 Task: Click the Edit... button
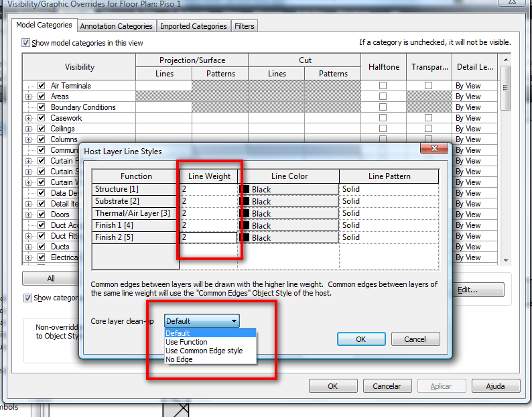pyautogui.click(x=478, y=290)
